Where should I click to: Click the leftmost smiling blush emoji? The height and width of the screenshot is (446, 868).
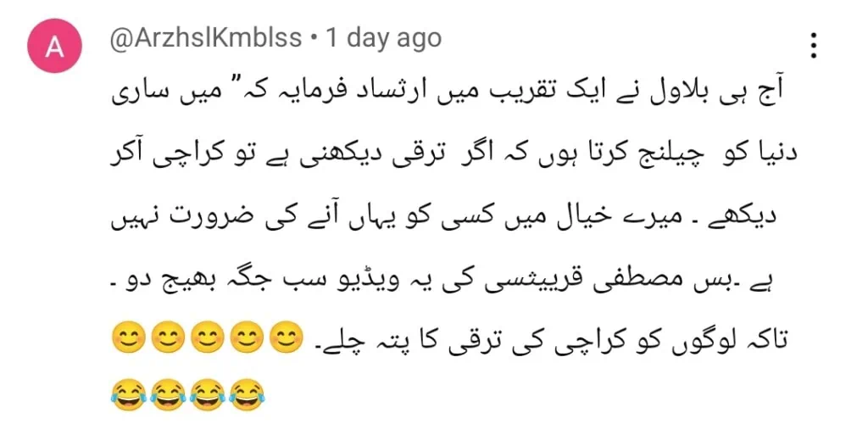[129, 337]
